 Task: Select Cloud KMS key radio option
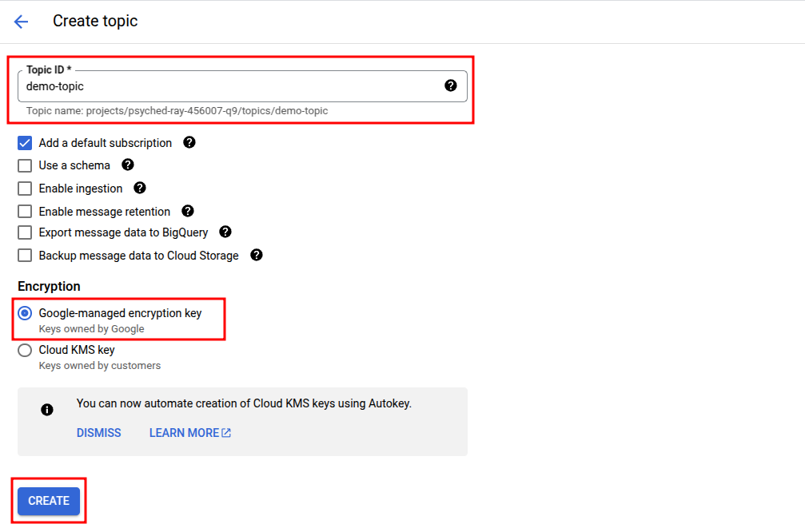[x=25, y=351]
